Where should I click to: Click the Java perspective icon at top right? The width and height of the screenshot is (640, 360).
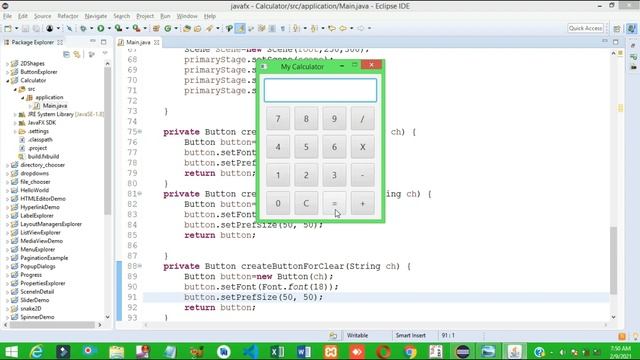[x=631, y=29]
